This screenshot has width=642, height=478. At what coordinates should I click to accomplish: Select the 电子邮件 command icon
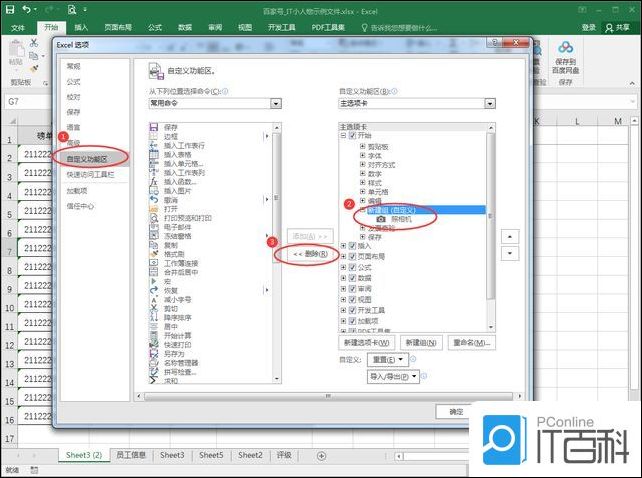click(154, 227)
